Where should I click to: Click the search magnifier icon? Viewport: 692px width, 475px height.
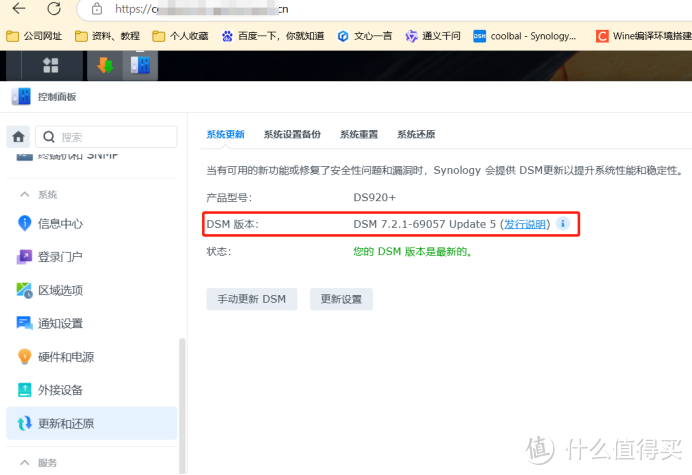click(49, 137)
